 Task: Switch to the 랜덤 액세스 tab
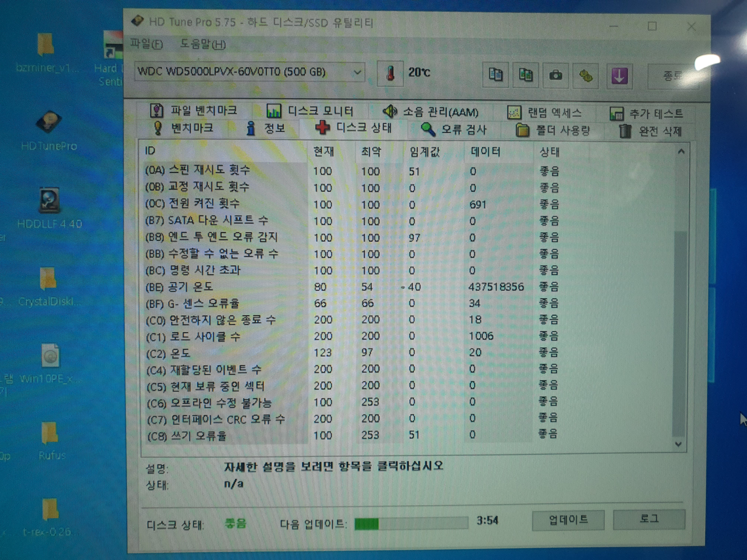coord(544,113)
